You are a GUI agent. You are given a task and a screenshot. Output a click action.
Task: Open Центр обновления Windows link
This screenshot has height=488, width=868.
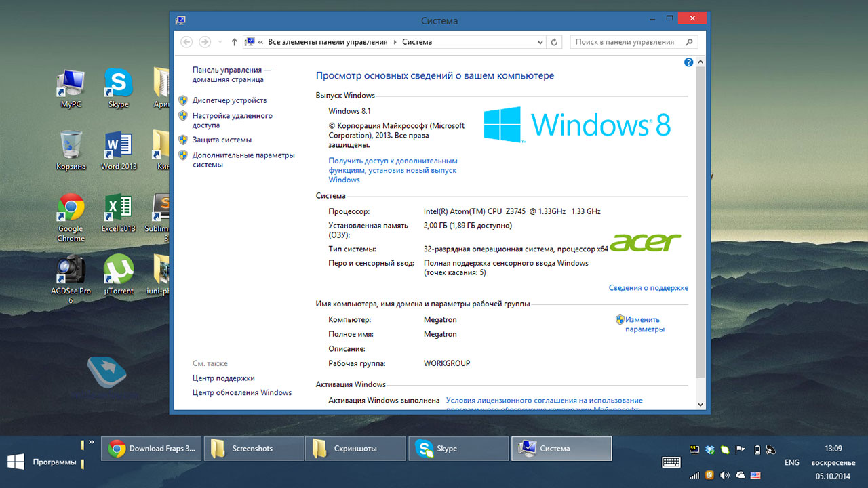pyautogui.click(x=242, y=392)
